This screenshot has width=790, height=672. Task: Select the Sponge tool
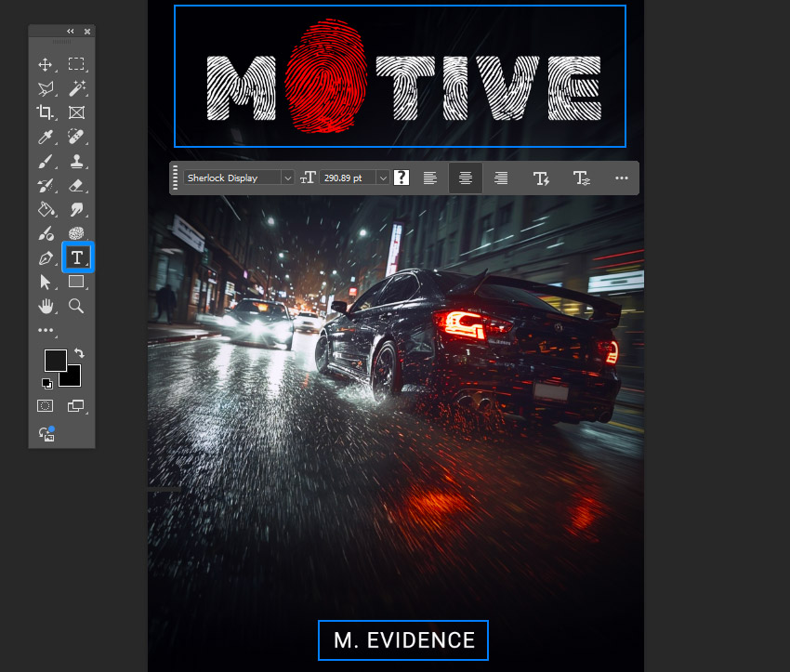coord(76,233)
